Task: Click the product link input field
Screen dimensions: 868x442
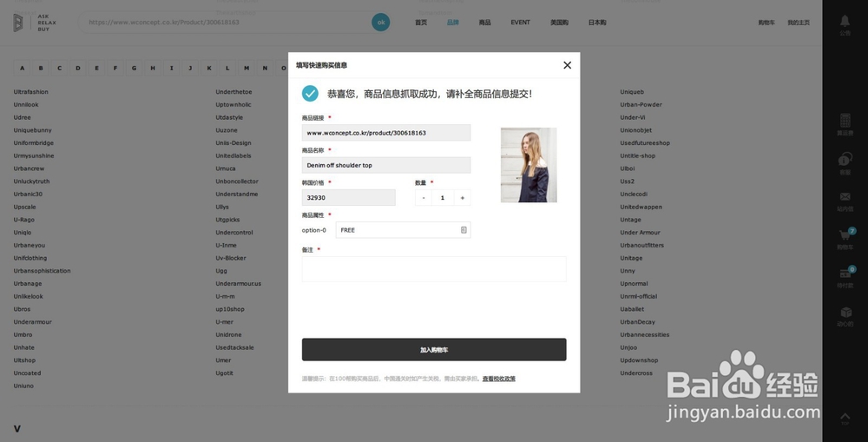Action: (386, 133)
